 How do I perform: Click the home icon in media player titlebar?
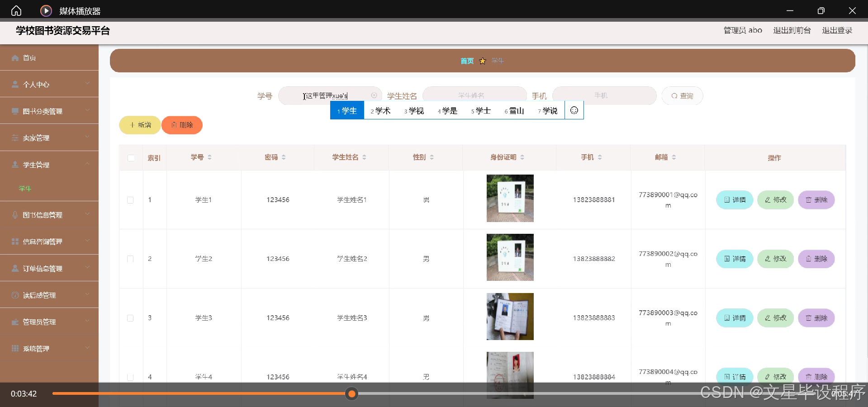[16, 10]
